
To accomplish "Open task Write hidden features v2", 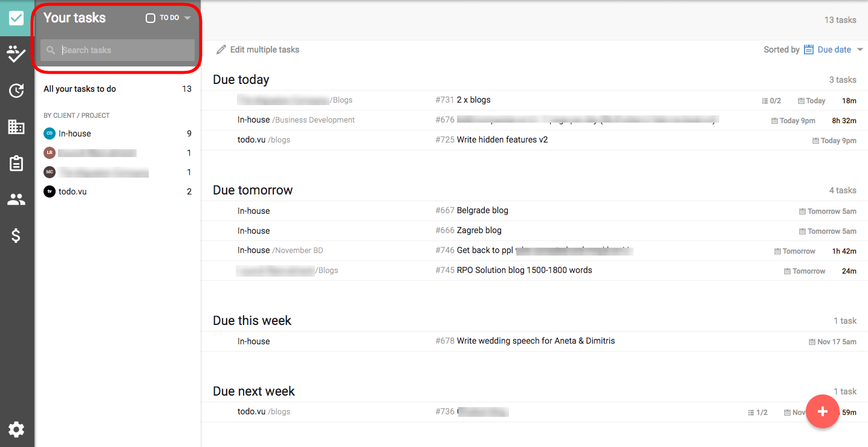I will click(502, 140).
